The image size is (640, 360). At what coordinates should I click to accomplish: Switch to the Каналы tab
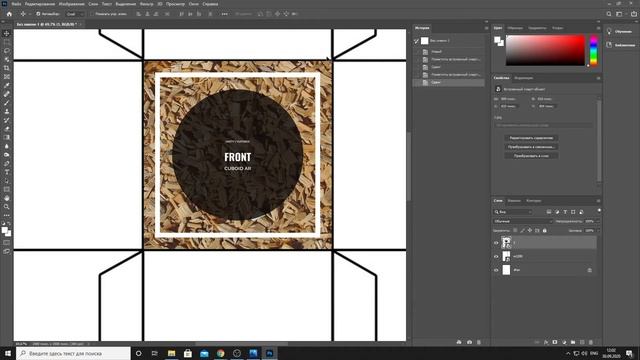(514, 201)
